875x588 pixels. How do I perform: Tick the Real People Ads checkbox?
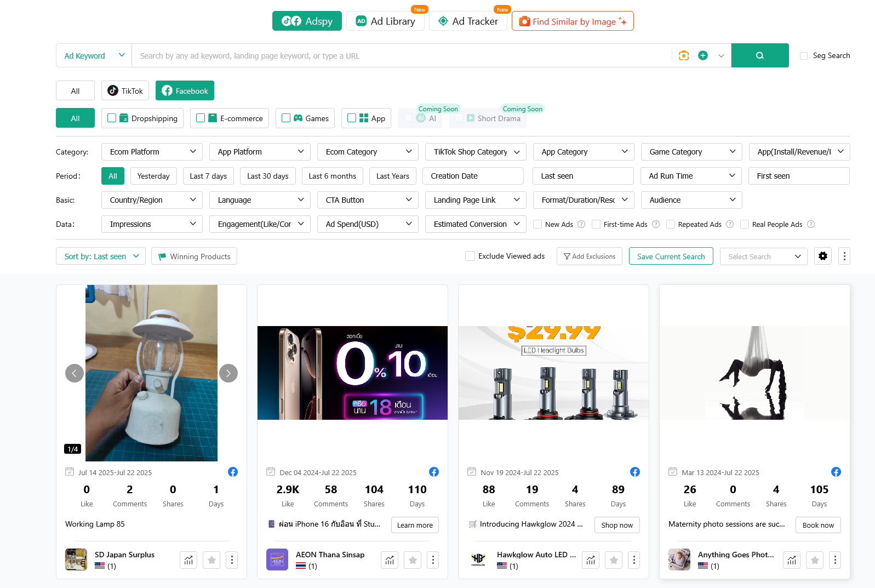click(x=745, y=224)
